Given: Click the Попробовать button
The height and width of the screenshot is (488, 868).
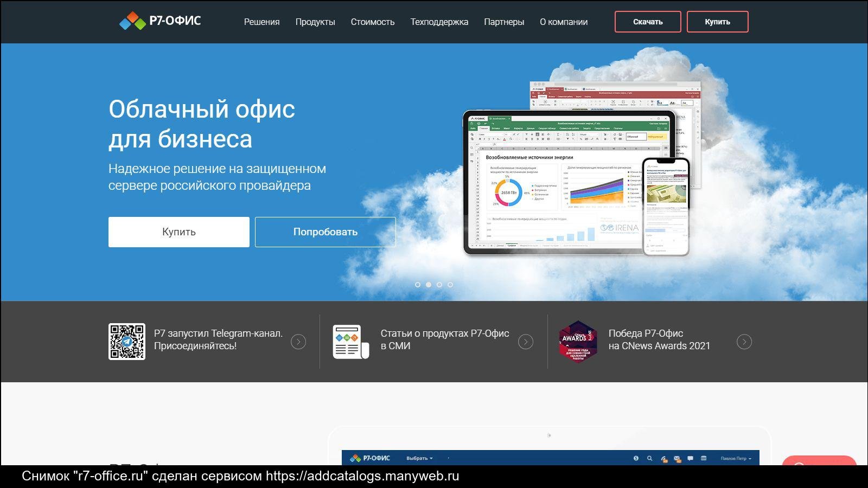Looking at the screenshot, I should coord(325,232).
